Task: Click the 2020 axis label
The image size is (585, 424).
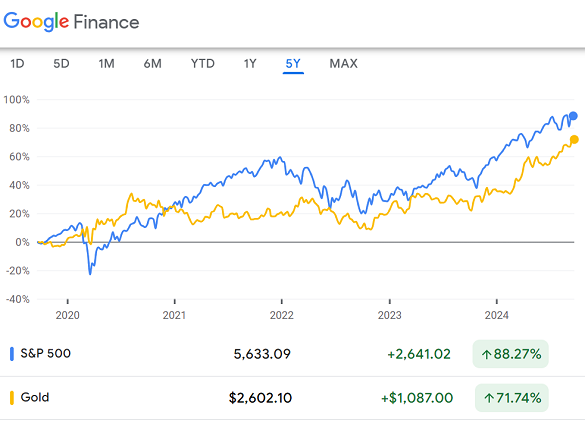Action: [x=68, y=315]
